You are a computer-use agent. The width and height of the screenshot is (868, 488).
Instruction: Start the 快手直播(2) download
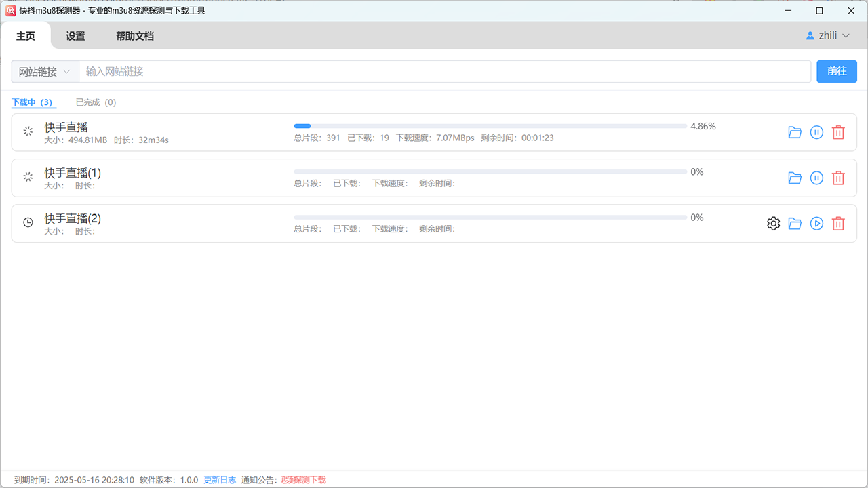816,223
